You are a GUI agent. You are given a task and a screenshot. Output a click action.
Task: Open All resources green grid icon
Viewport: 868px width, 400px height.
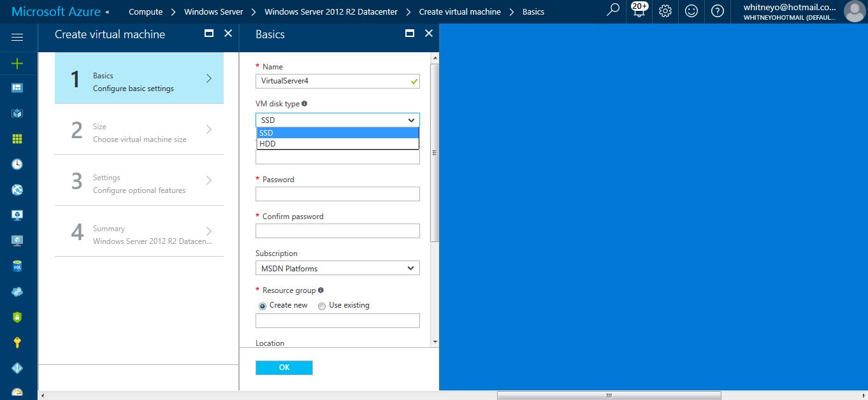pyautogui.click(x=17, y=139)
